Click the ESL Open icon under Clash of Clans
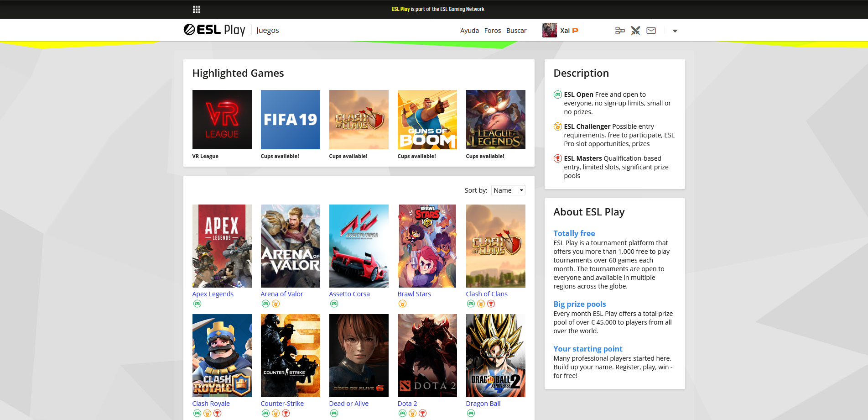Viewport: 868px width, 420px height. pyautogui.click(x=471, y=304)
